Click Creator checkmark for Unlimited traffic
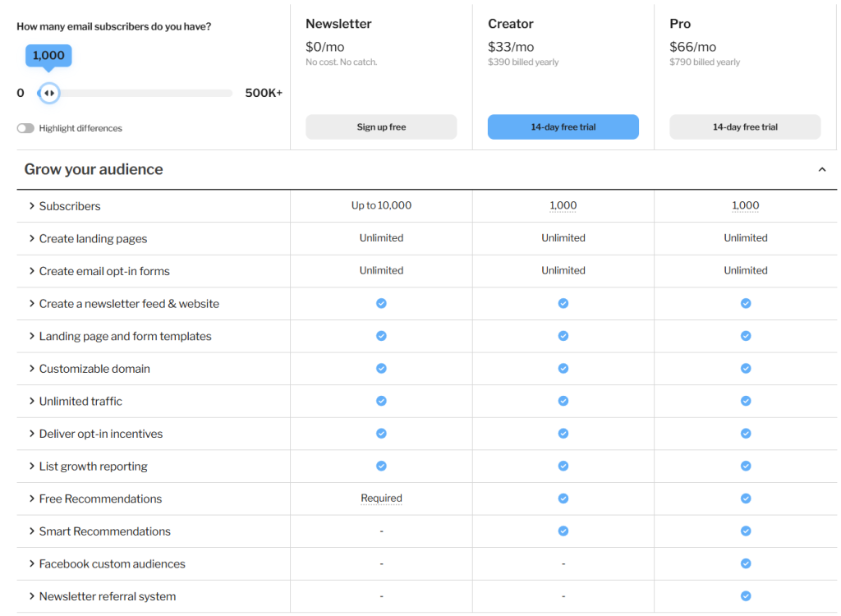 coord(563,401)
